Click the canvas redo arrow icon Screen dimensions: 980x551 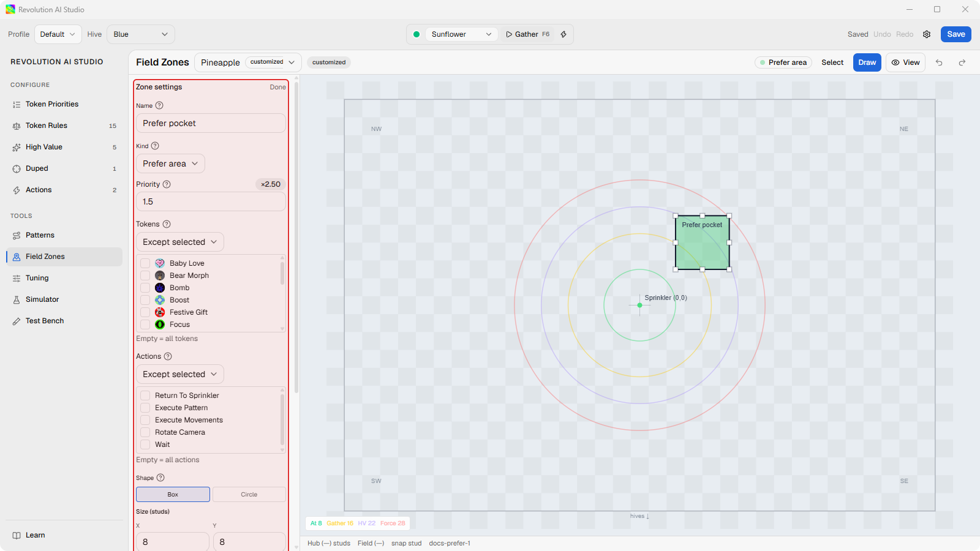pos(962,62)
